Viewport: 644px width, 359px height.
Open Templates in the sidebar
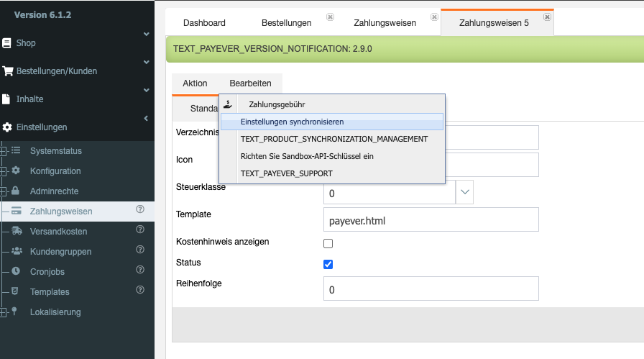pos(50,292)
